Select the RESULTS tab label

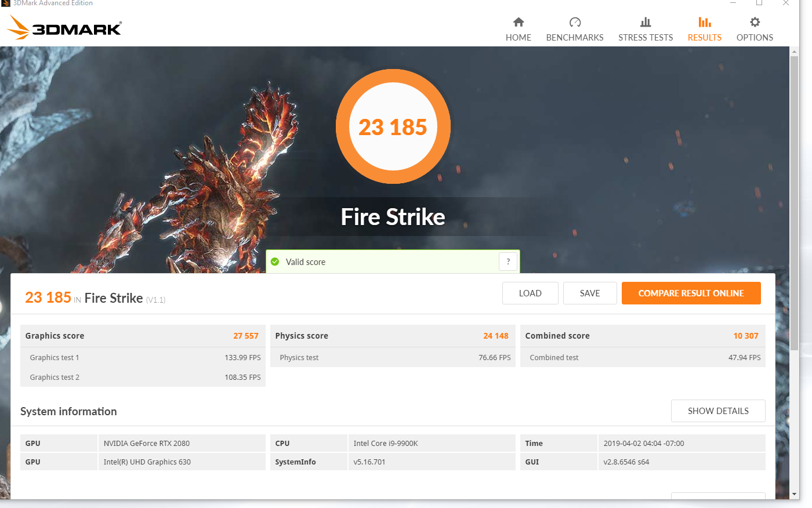(705, 37)
